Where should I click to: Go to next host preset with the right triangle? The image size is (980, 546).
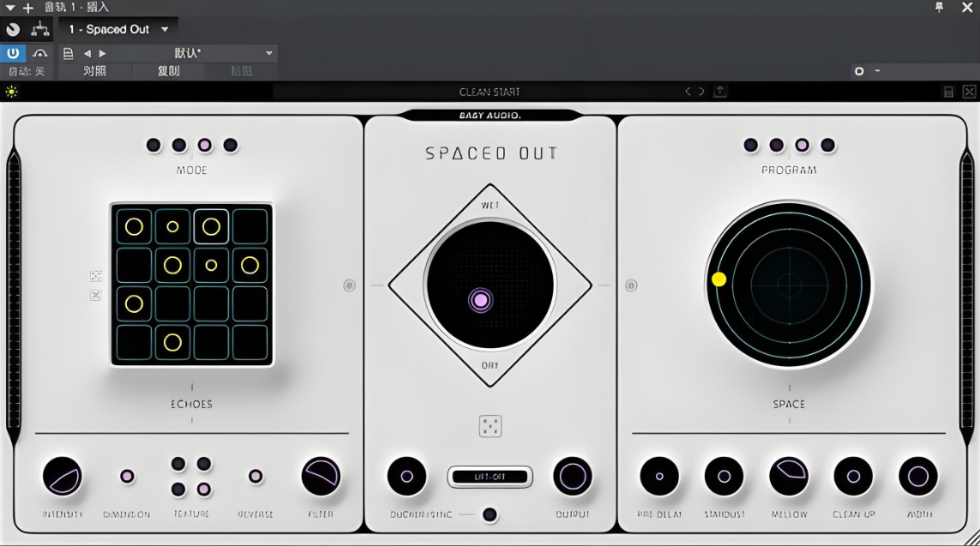pos(103,54)
